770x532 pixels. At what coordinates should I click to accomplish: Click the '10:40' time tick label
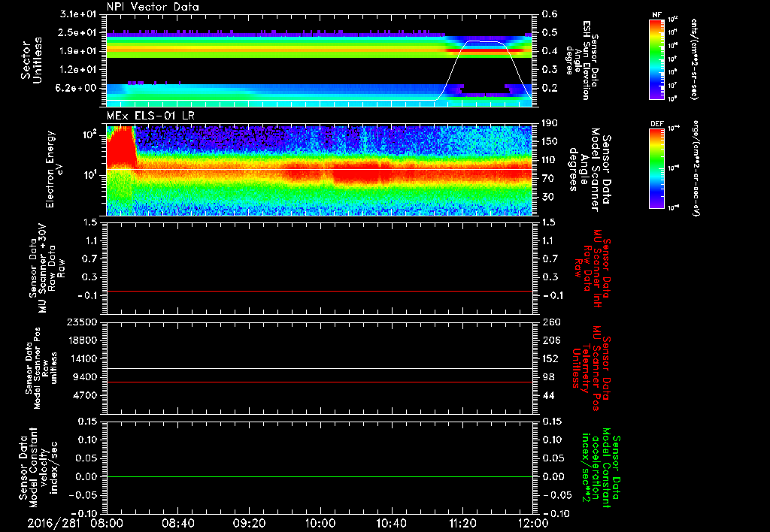click(x=391, y=523)
